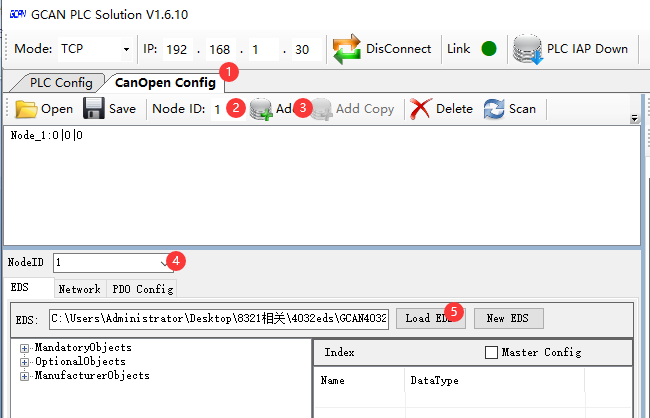Select the Network tab

click(x=79, y=289)
